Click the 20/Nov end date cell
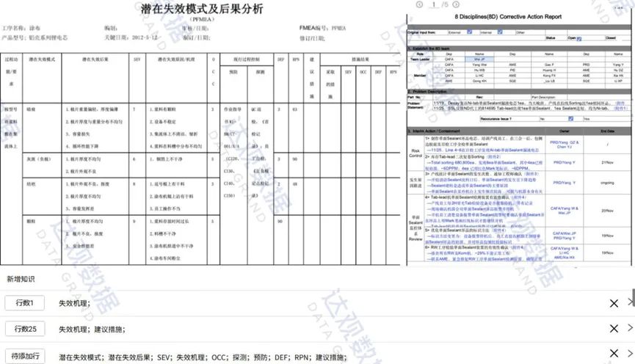This screenshot has width=635, height=364. [x=607, y=211]
